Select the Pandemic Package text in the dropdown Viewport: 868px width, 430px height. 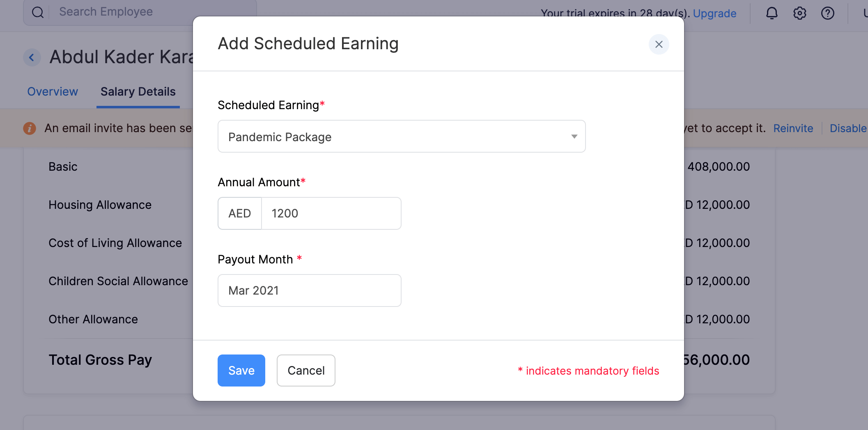coord(280,137)
